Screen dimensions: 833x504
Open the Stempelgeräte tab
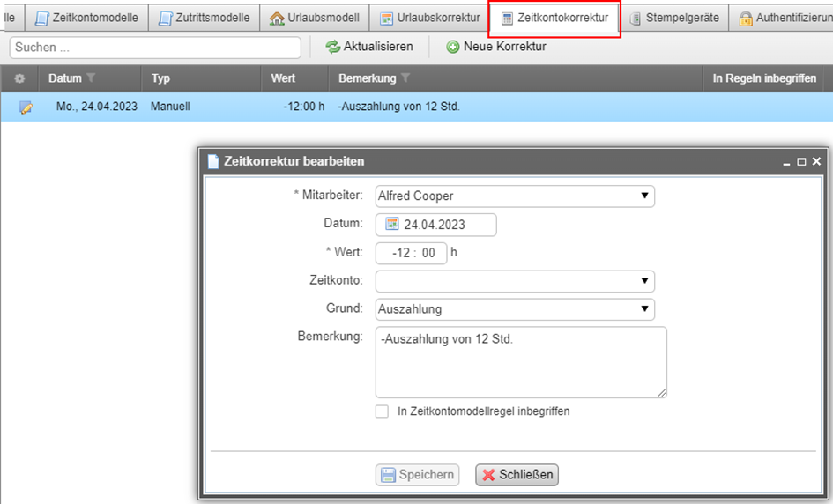coord(674,18)
